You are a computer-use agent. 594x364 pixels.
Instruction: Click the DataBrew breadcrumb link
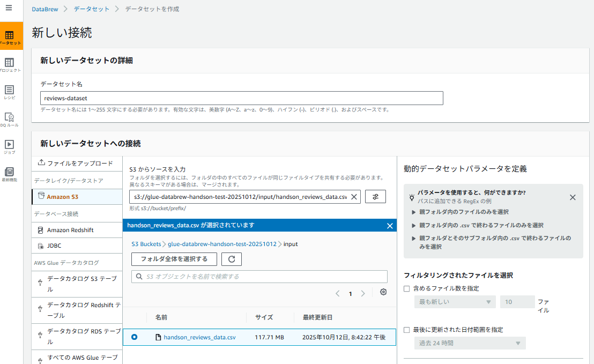(x=44, y=9)
